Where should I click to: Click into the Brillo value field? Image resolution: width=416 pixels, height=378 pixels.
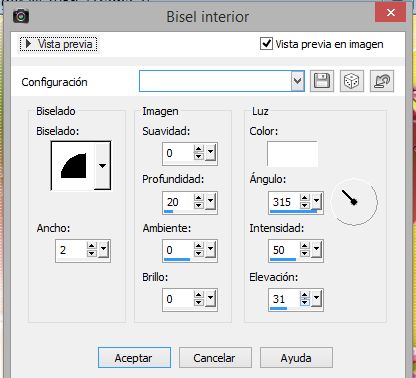coord(178,299)
